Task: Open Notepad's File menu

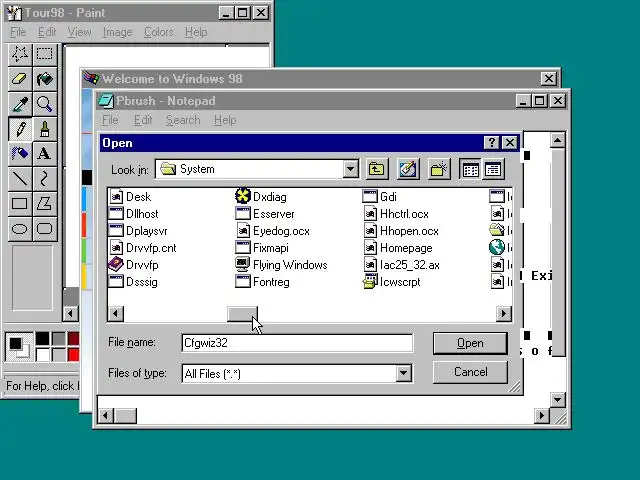Action: (x=110, y=120)
